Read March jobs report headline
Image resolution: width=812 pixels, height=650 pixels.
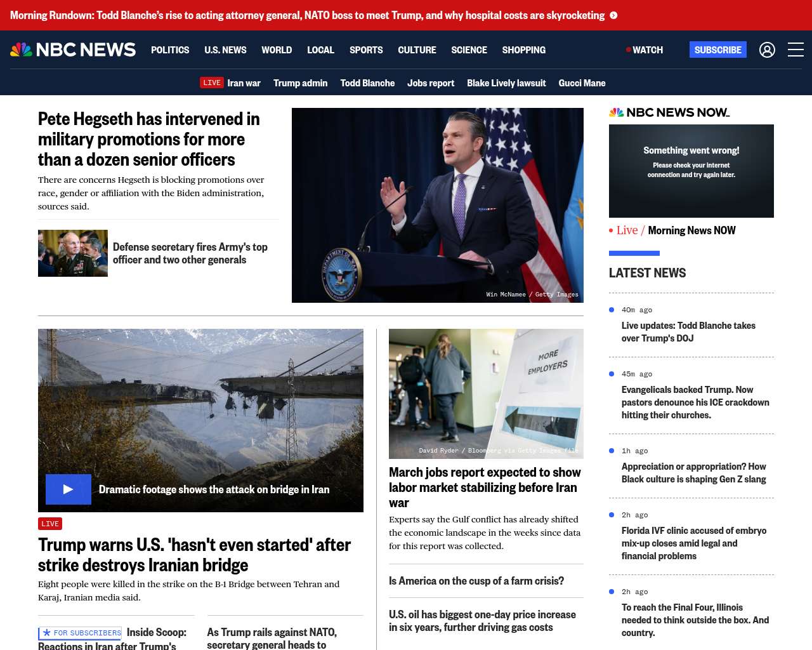coord(485,487)
